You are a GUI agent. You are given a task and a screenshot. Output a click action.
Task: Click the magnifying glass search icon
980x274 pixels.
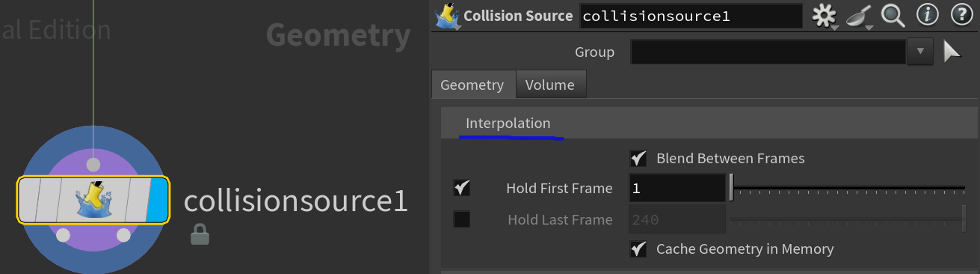(893, 15)
